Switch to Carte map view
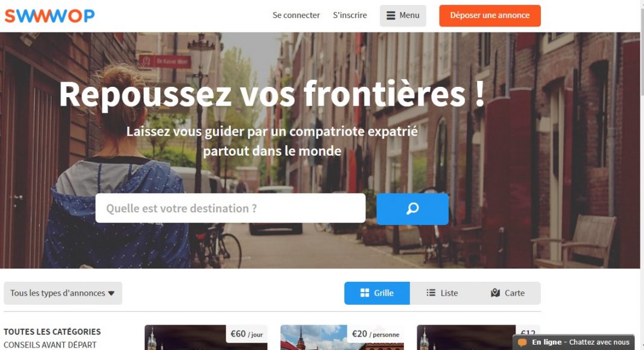The height and width of the screenshot is (350, 644). pos(508,293)
